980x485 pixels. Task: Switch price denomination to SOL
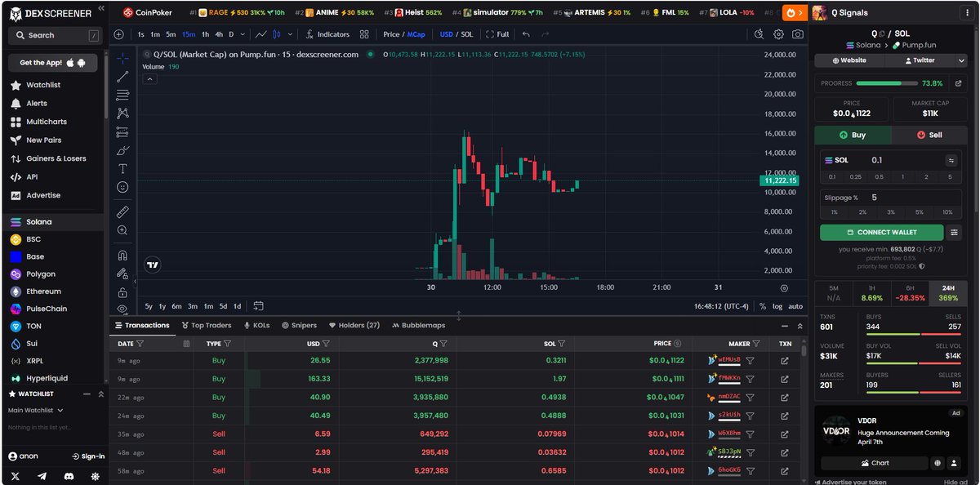coord(465,34)
